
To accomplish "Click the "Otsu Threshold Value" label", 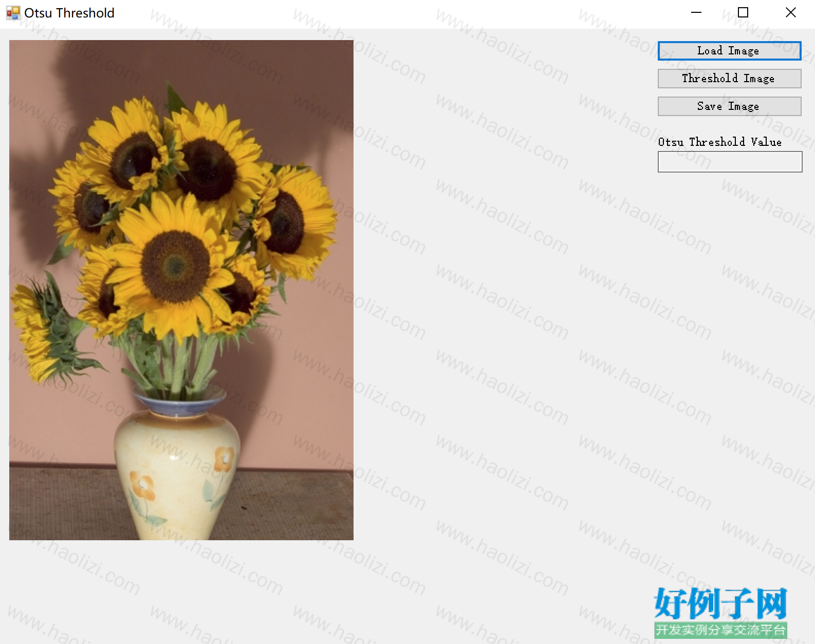I will point(719,142).
